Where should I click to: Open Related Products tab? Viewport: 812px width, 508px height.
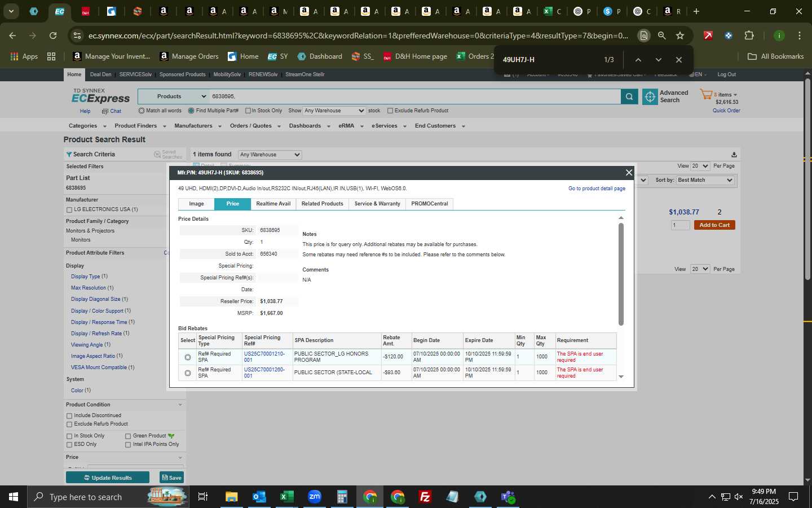(x=322, y=204)
